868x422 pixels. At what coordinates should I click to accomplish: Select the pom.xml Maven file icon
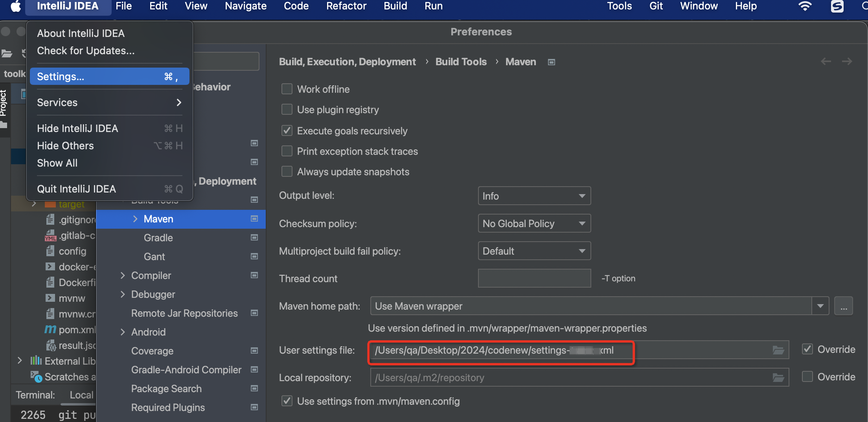click(x=50, y=329)
